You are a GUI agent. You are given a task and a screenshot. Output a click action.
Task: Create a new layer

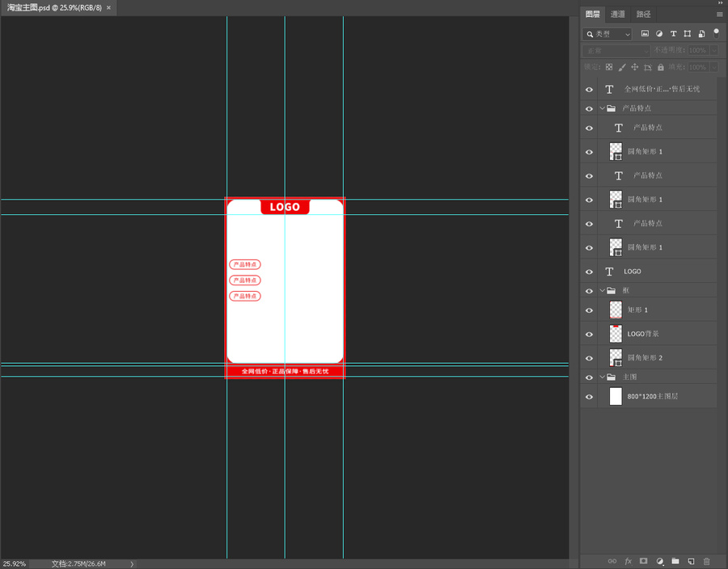tap(691, 561)
